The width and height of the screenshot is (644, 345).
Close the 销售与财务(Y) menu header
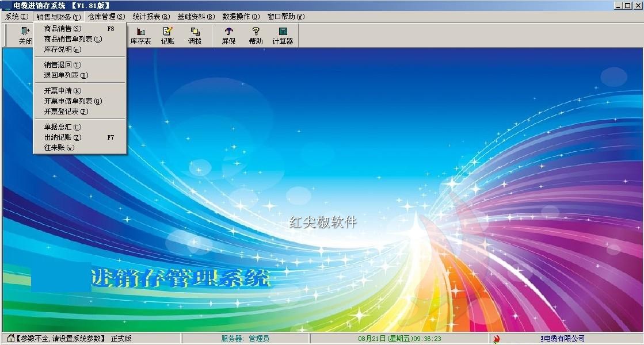click(x=58, y=17)
